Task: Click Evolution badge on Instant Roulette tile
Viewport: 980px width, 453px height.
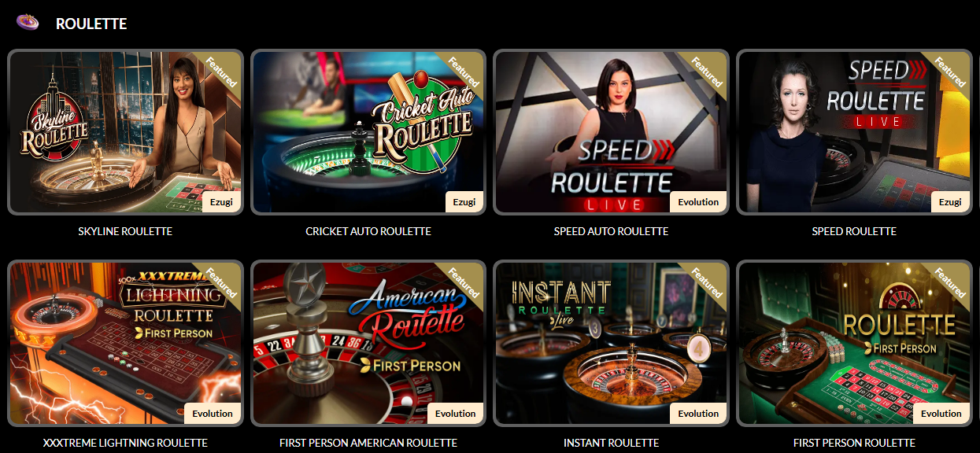Action: (698, 414)
